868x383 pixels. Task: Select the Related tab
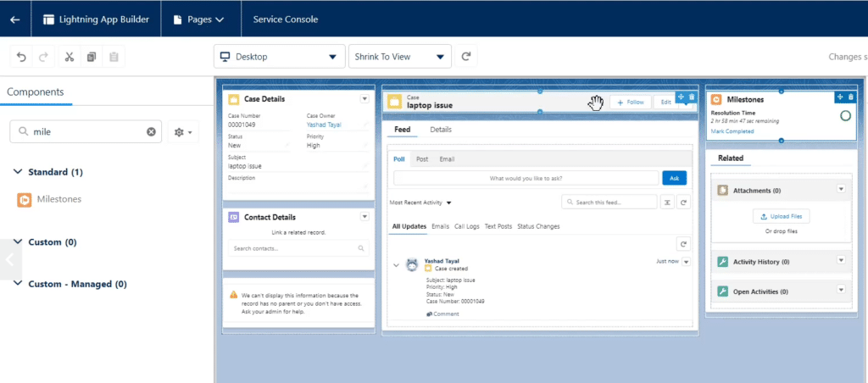pos(731,158)
